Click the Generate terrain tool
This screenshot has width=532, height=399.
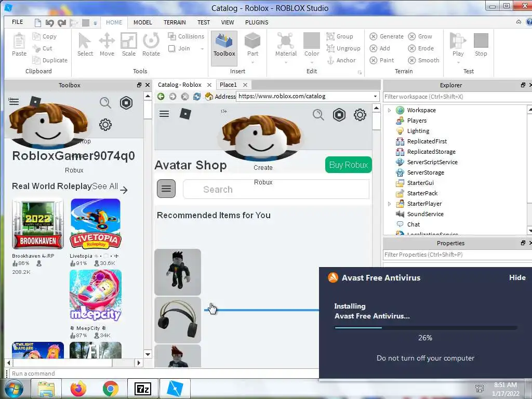point(387,36)
